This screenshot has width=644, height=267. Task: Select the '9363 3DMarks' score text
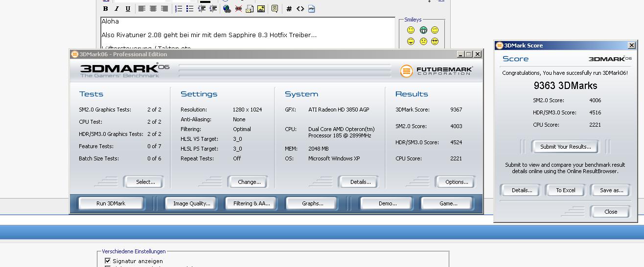[x=565, y=86]
